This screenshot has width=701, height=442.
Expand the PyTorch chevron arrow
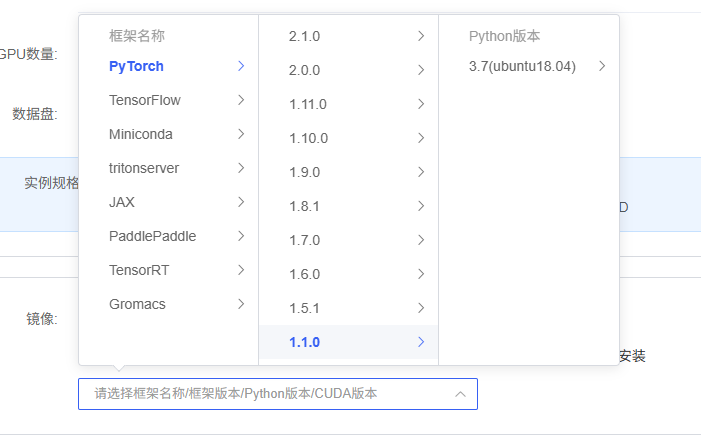pos(241,66)
